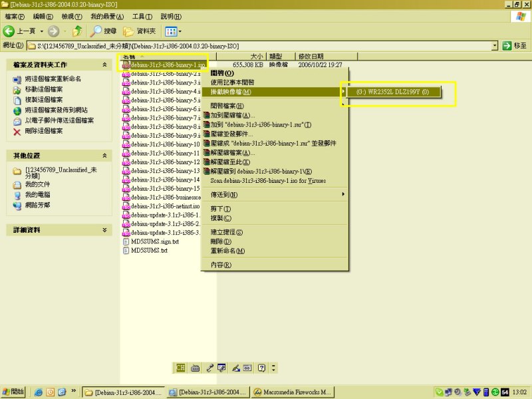Viewport: 532px width, 399px height.
Task: Click the Forward arrow toolbar icon
Action: 53,31
